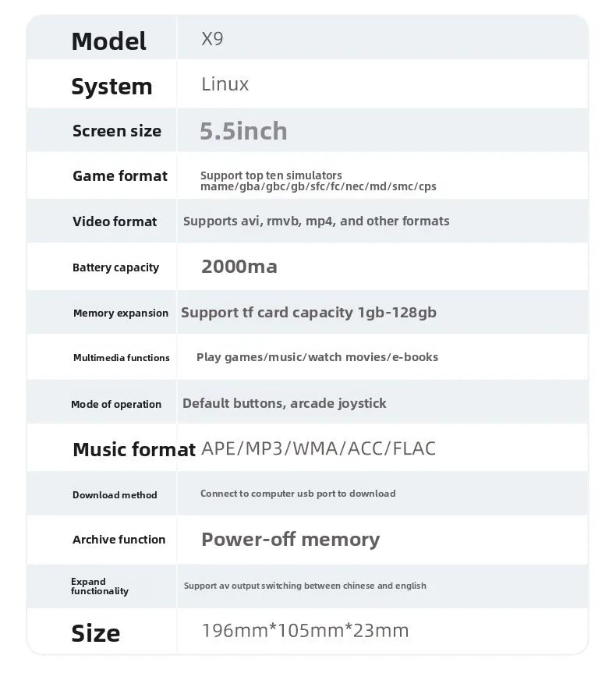
Task: Click the Model row label
Action: pyautogui.click(x=108, y=41)
